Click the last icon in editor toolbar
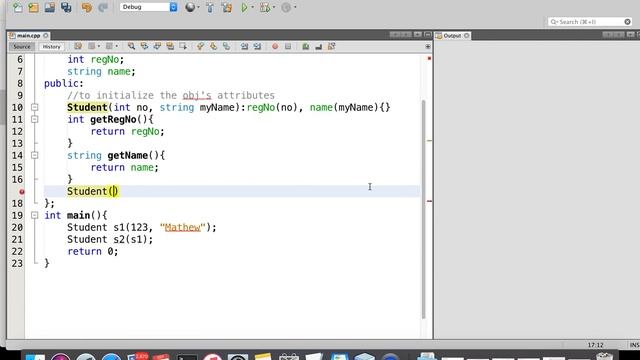Image resolution: width=640 pixels, height=360 pixels. (x=331, y=47)
